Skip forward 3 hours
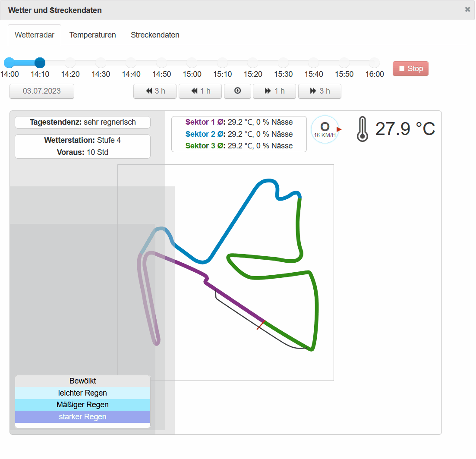This screenshot has height=459, width=476. (320, 91)
